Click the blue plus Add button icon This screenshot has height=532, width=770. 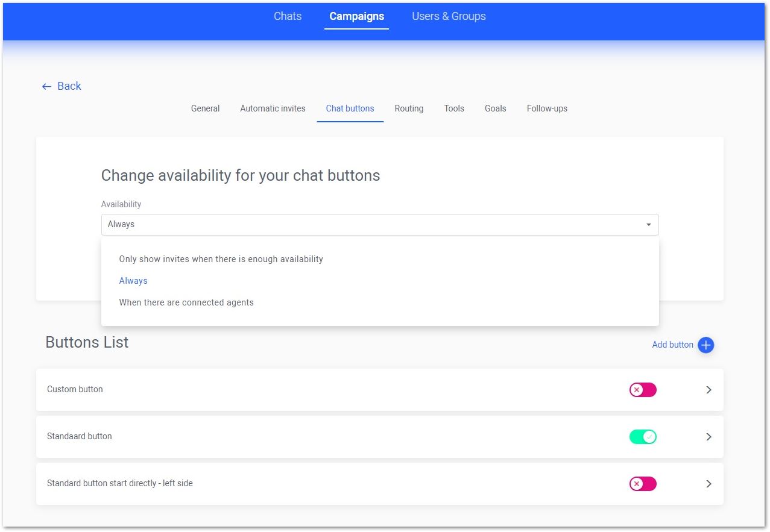[x=705, y=345]
